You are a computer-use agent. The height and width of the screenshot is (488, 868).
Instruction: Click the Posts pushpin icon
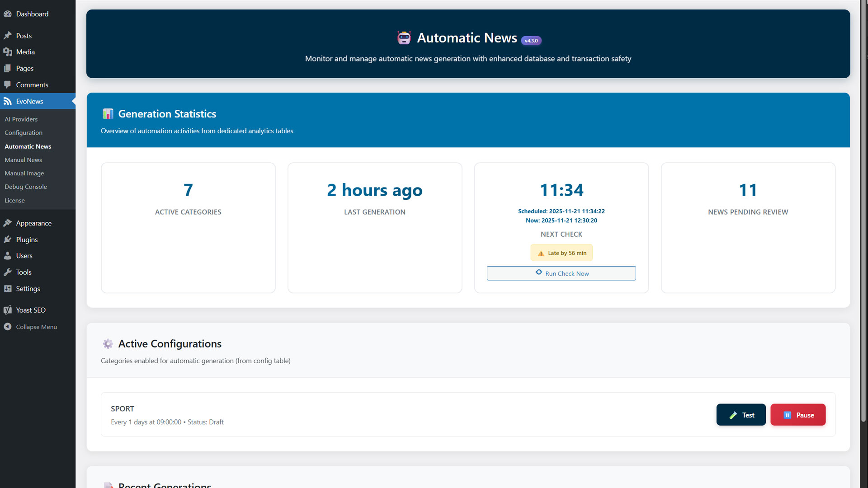click(8, 36)
